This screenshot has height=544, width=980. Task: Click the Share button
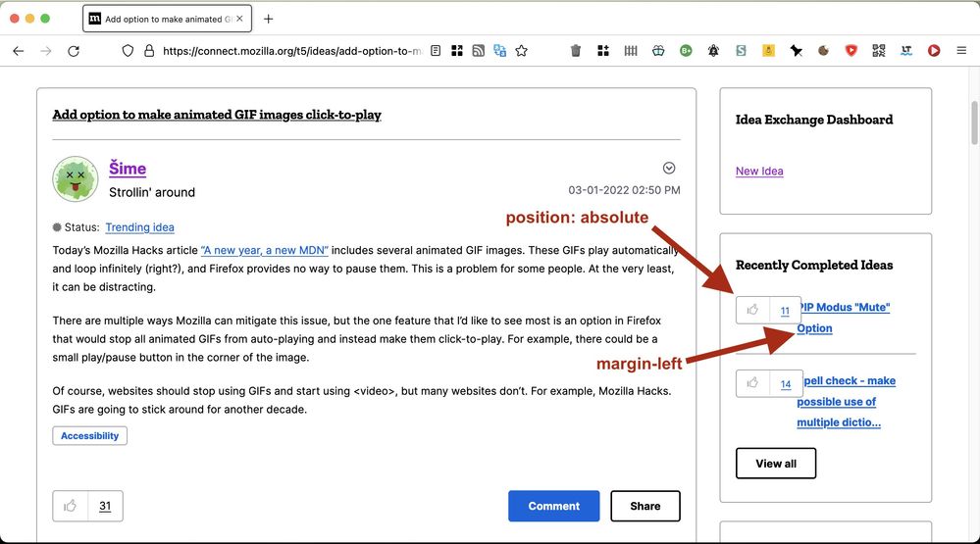click(x=645, y=506)
